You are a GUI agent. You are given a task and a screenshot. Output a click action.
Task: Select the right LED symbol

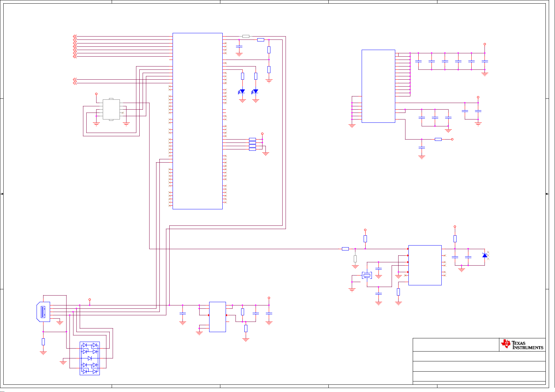pos(256,91)
